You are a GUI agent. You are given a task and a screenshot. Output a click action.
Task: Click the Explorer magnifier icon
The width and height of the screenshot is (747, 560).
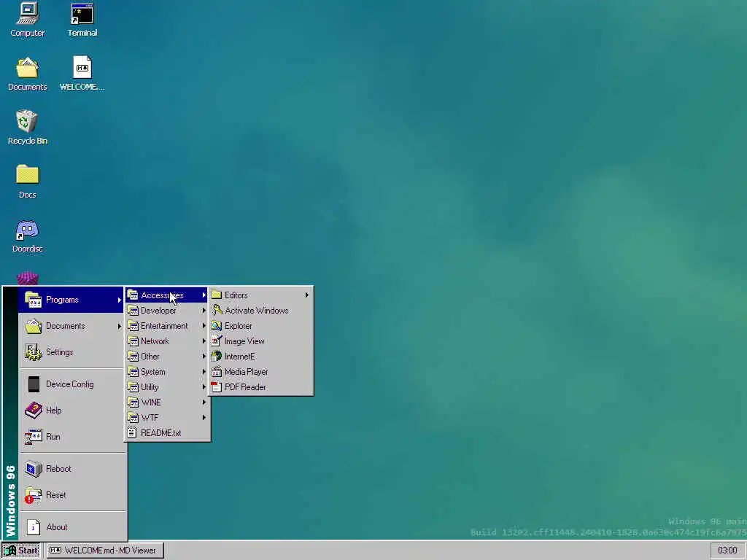point(217,326)
